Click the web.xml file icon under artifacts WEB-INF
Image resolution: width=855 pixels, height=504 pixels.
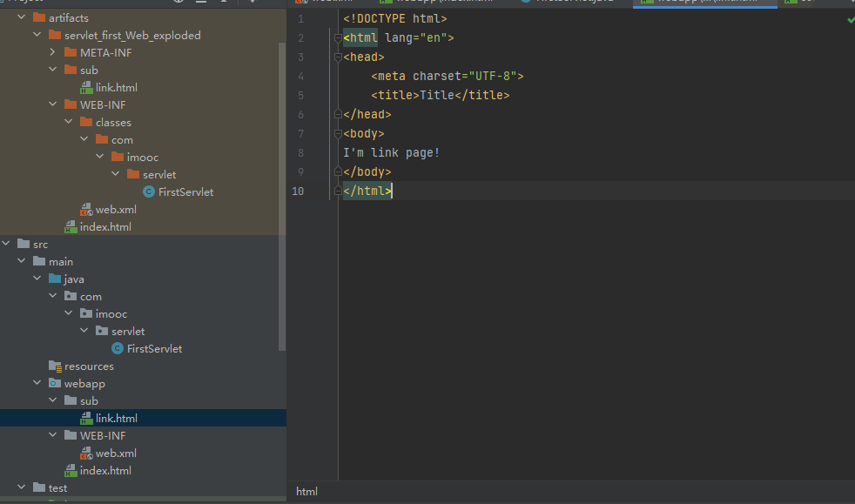(x=86, y=210)
